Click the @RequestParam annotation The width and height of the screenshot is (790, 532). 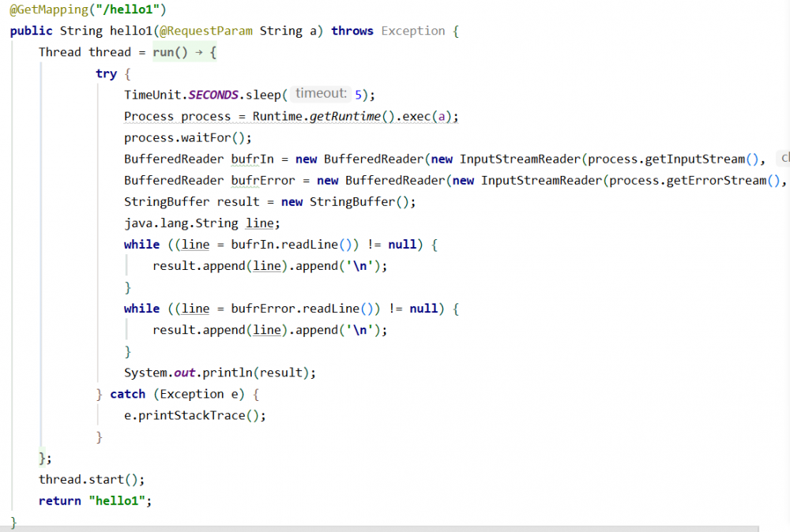coord(206,32)
